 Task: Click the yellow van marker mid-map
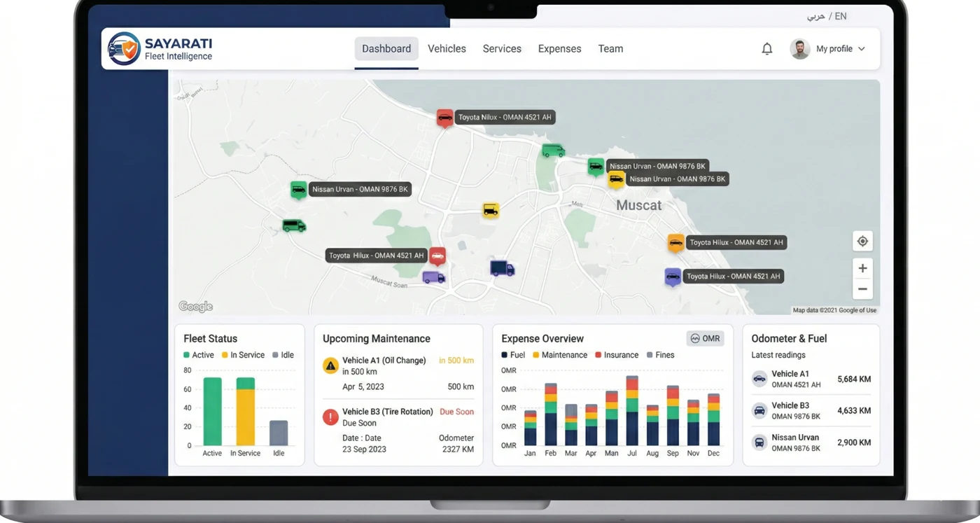(x=491, y=210)
